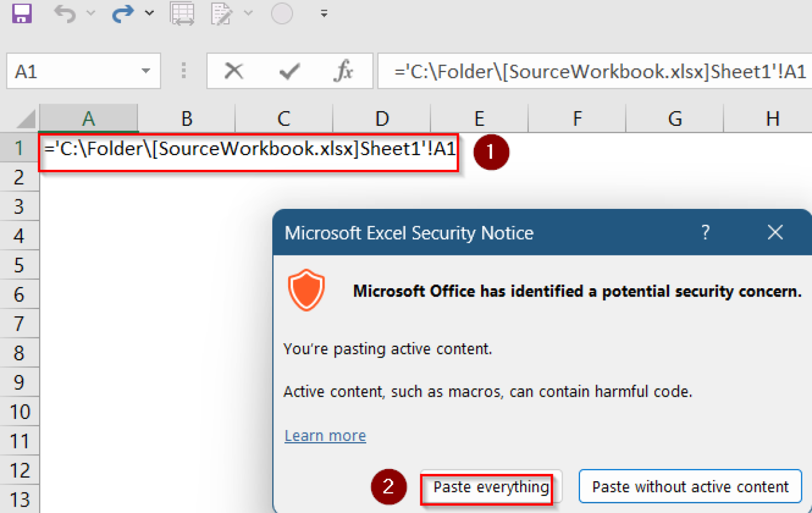812x513 pixels.
Task: Click the Cancel (X) icon in formula bar
Action: point(234,70)
